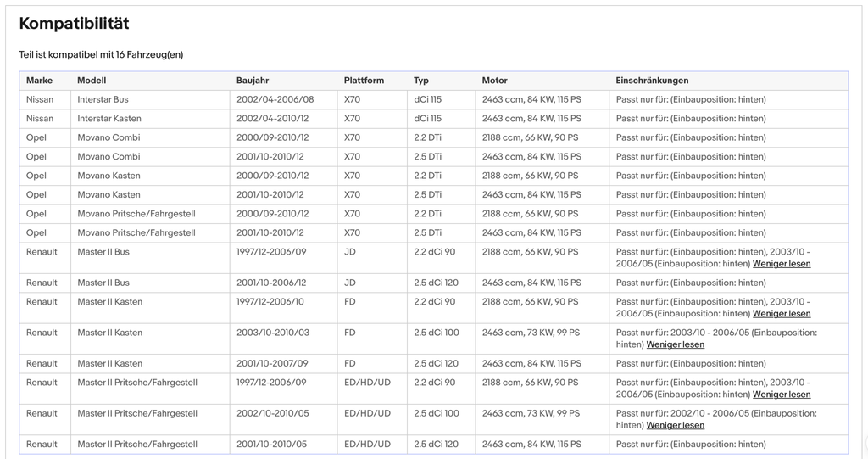Select the 'Interstar Kasten' model cell
The width and height of the screenshot is (868, 459).
[x=109, y=119]
